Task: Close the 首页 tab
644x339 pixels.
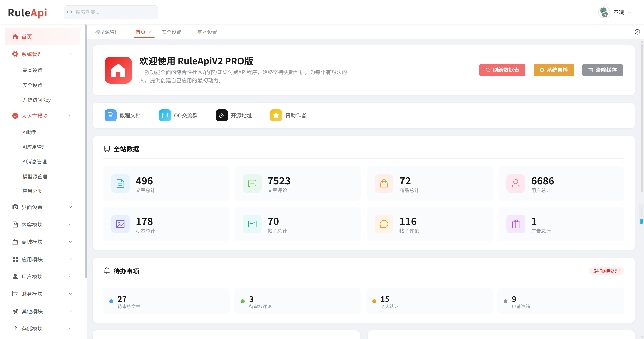Action: [x=150, y=32]
